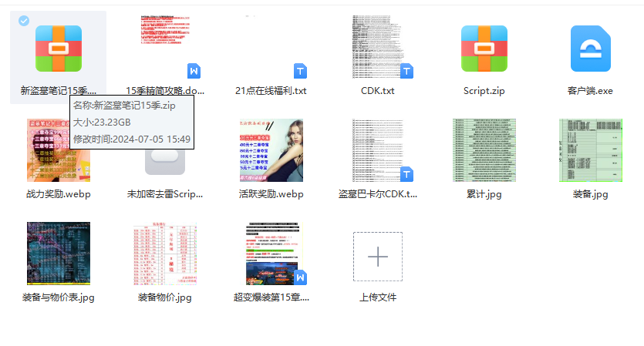This screenshot has height=346, width=644.
Task: Click the 装备.jpg file name
Action: (591, 194)
